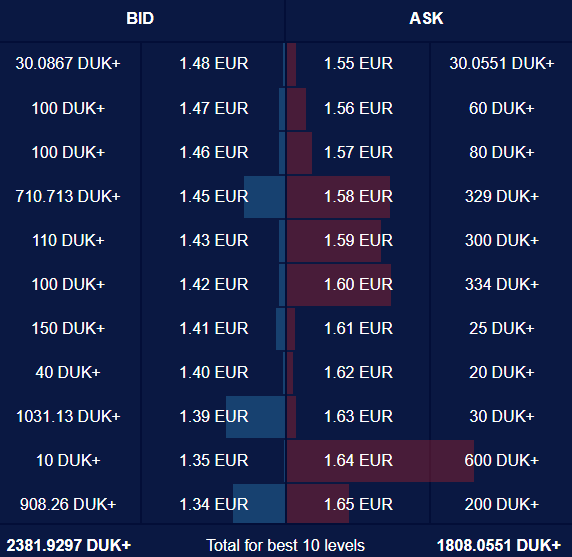Select the 1.48 EUR bid price

pos(214,63)
